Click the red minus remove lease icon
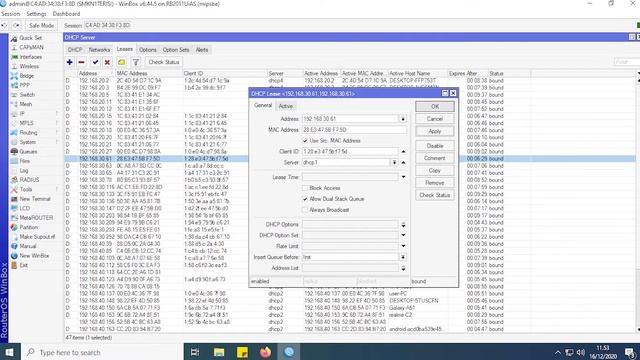The height and width of the screenshot is (360, 640). (82, 62)
